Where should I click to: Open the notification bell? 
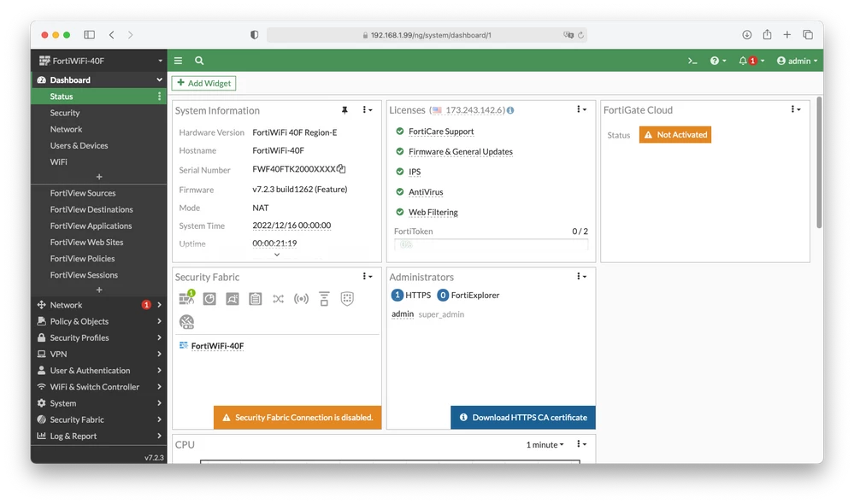click(x=751, y=61)
